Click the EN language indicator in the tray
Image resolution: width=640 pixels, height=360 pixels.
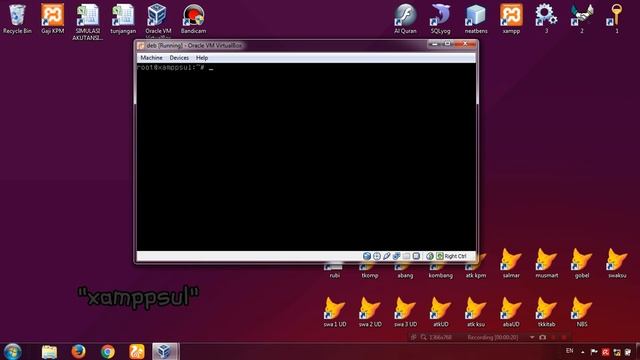(569, 351)
